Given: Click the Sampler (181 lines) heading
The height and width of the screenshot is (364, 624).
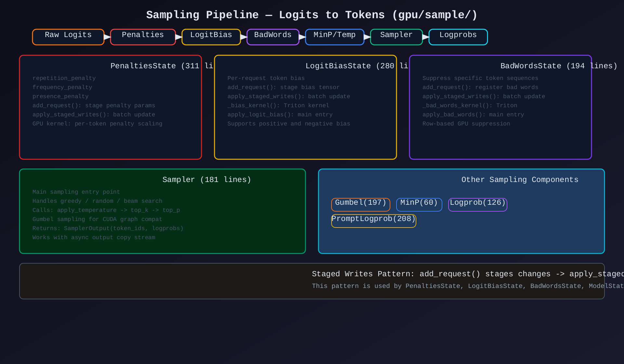Looking at the screenshot, I should (207, 180).
